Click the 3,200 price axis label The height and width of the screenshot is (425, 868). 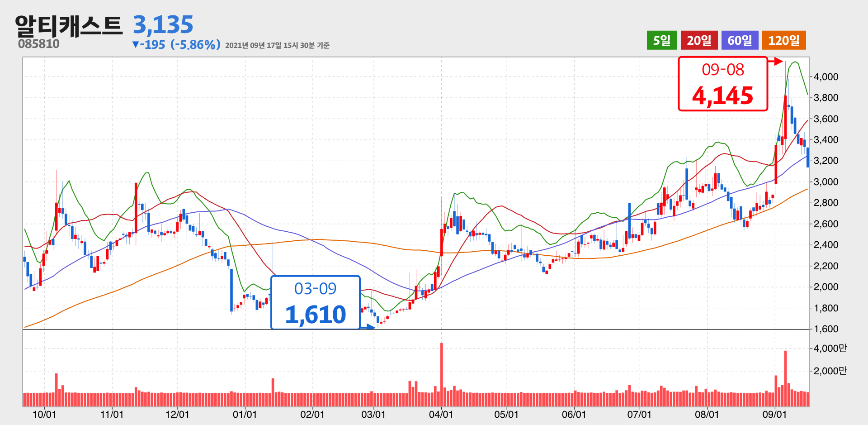pos(826,160)
